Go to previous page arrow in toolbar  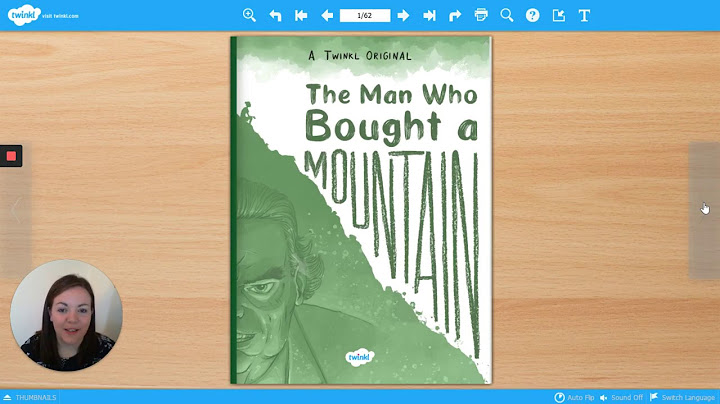(327, 16)
